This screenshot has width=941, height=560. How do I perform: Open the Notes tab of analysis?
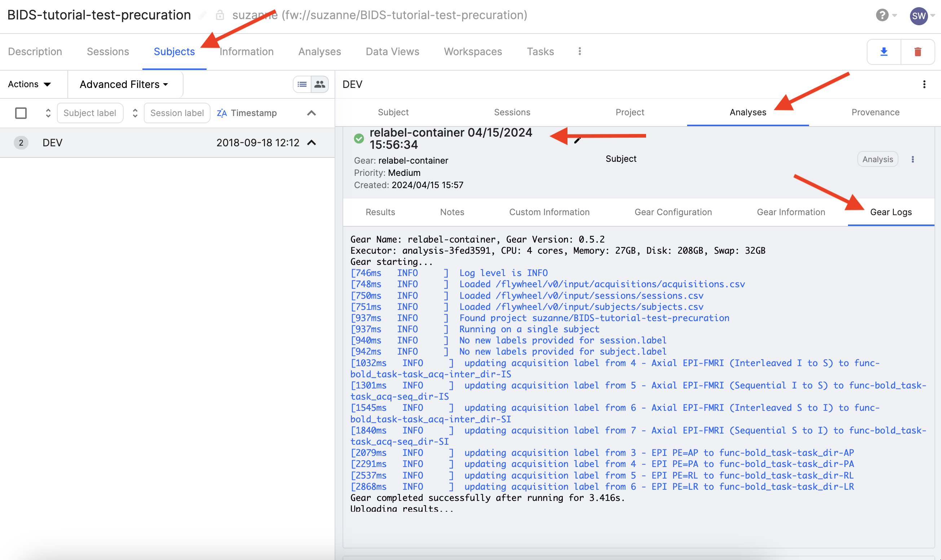pyautogui.click(x=452, y=212)
